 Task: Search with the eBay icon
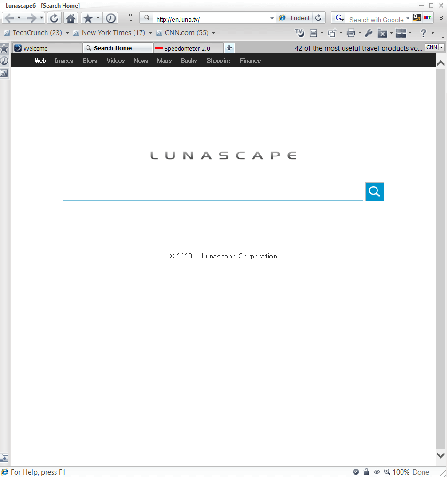(427, 17)
